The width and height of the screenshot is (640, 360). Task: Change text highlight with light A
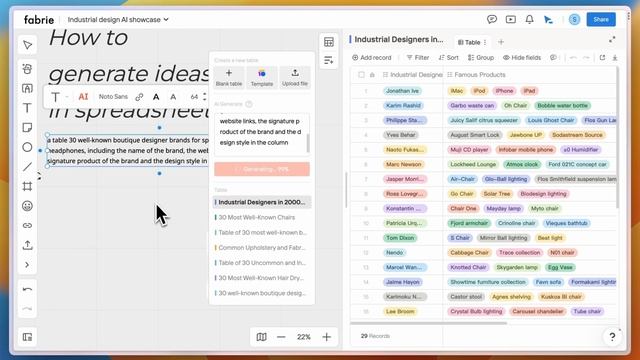pos(173,97)
